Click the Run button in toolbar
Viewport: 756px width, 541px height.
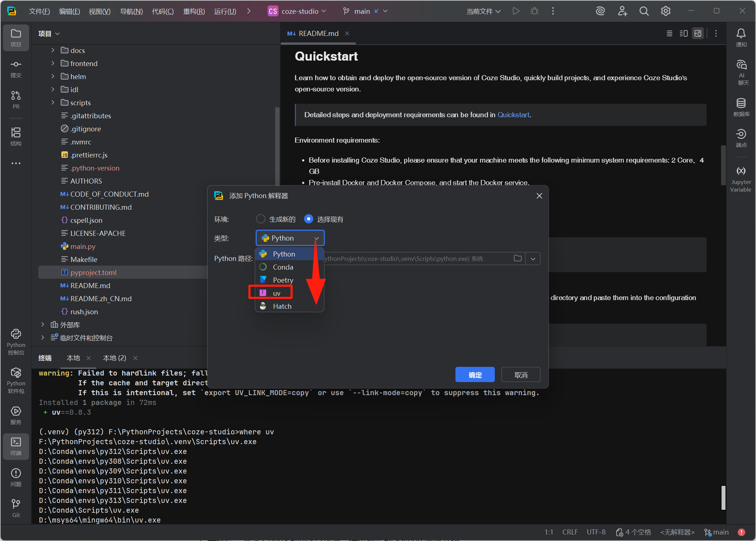(x=516, y=11)
